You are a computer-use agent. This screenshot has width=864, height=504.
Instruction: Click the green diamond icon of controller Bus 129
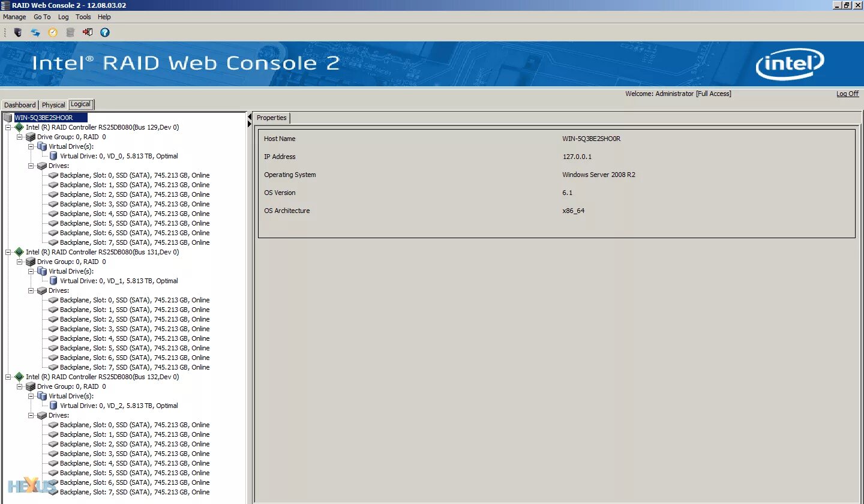pyautogui.click(x=19, y=127)
